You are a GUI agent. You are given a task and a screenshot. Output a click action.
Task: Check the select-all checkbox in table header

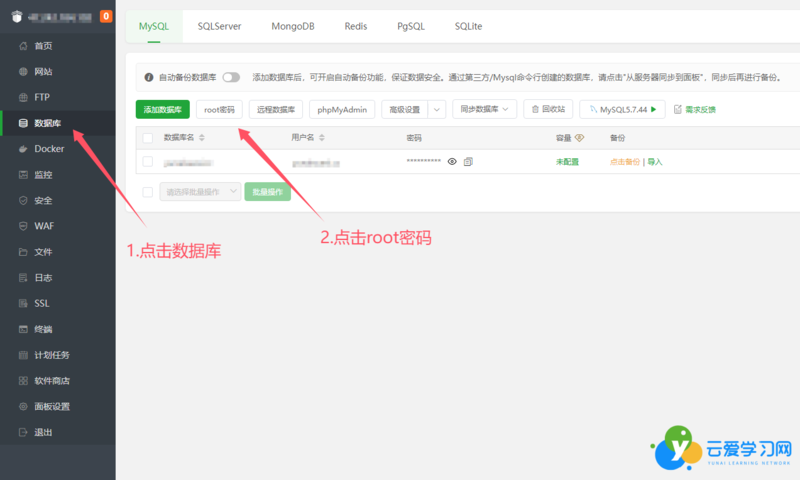click(x=148, y=138)
